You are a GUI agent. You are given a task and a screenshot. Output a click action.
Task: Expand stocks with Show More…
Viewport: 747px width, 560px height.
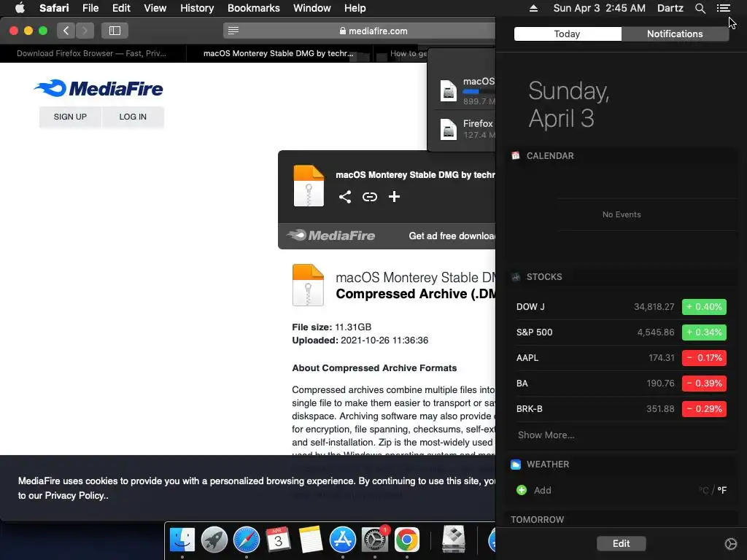(x=546, y=435)
